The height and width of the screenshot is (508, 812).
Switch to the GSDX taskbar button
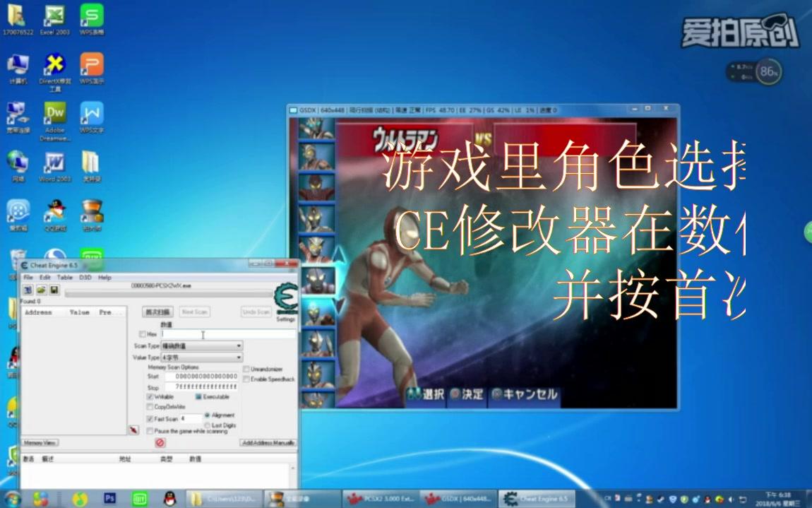[x=458, y=499]
